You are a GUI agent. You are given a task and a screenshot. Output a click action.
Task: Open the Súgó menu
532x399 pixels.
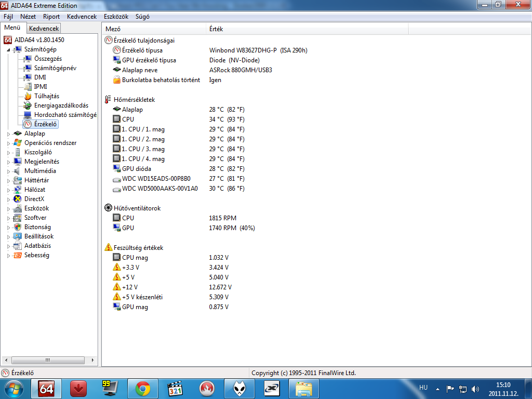(x=142, y=16)
